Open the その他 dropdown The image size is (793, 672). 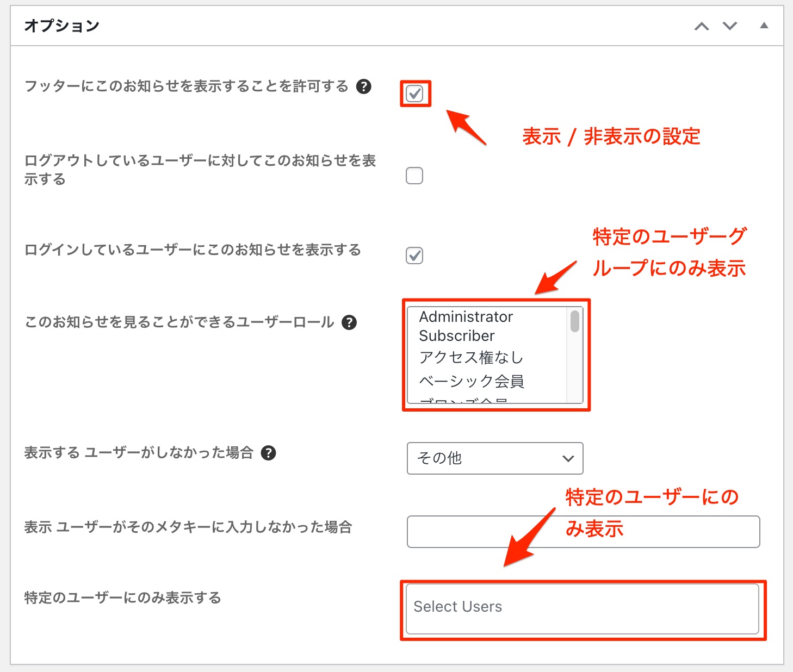pos(494,458)
